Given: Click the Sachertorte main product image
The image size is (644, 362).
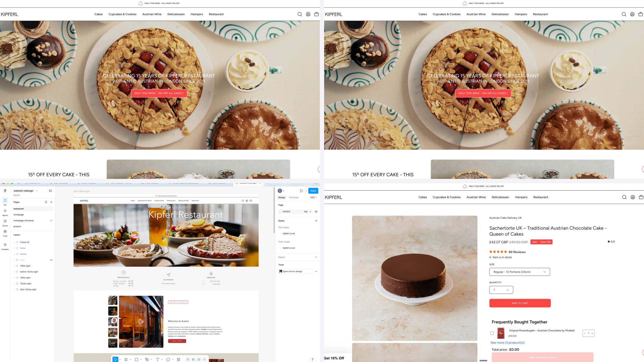Looking at the screenshot, I should point(415,278).
